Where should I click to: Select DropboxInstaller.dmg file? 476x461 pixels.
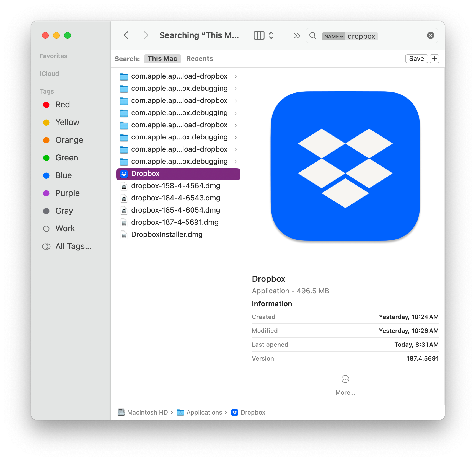coord(178,235)
